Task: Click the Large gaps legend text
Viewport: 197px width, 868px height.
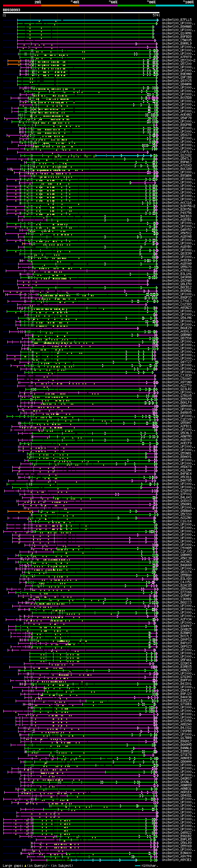Action: [x=38, y=865]
